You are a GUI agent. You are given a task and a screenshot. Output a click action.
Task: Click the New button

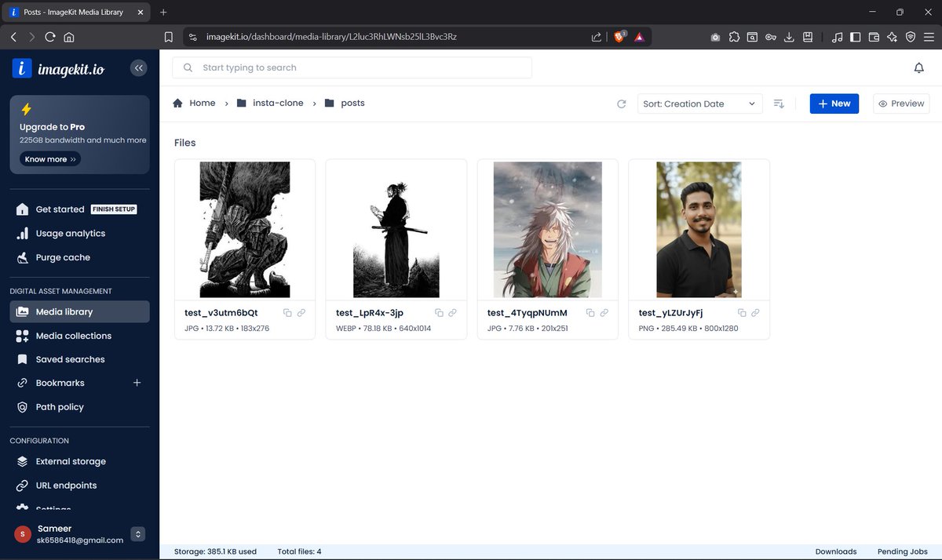click(x=834, y=104)
